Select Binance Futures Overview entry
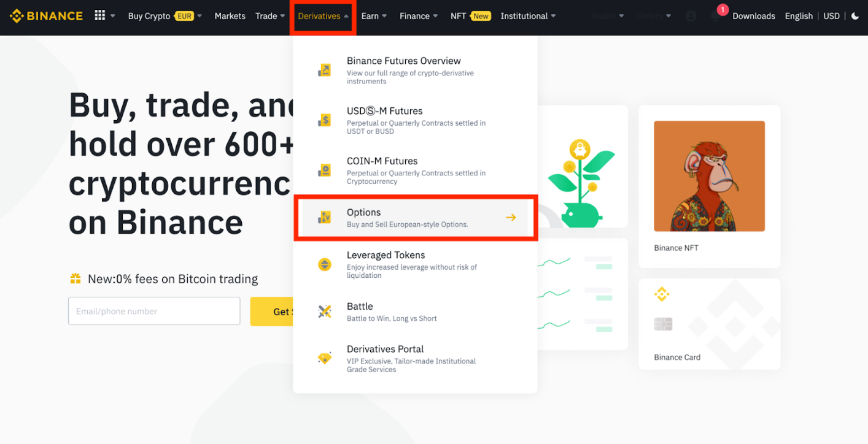The width and height of the screenshot is (868, 444). coord(415,71)
